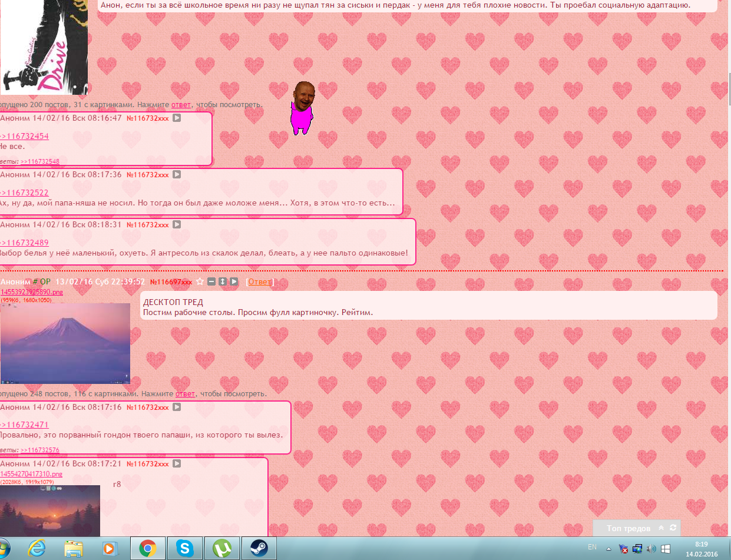The image size is (731, 560).
Task: Click post number on 08:18:31 post
Action: coord(148,225)
